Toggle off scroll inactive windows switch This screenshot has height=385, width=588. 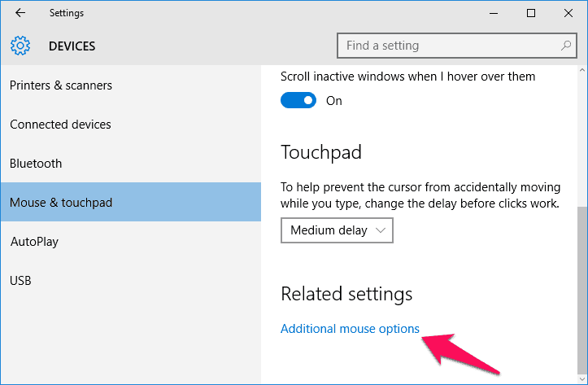(x=298, y=100)
